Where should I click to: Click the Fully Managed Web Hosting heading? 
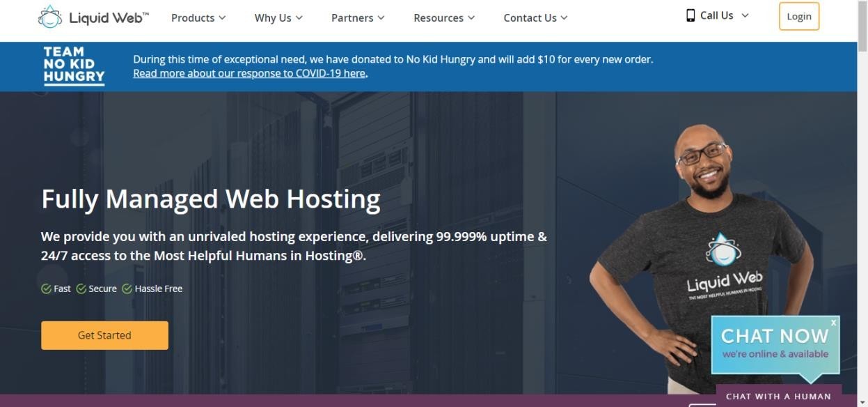tap(211, 199)
